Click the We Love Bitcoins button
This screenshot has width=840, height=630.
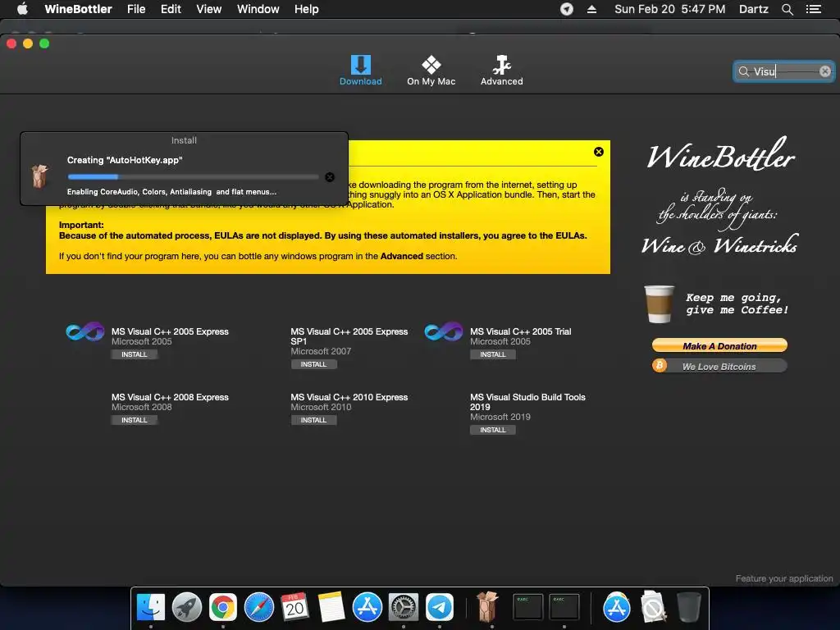[x=719, y=367]
